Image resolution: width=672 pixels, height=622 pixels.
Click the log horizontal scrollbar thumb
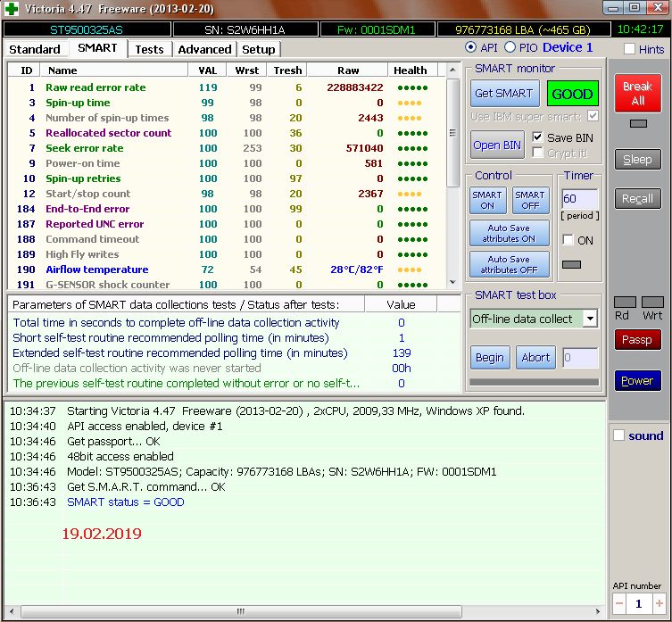(241, 611)
